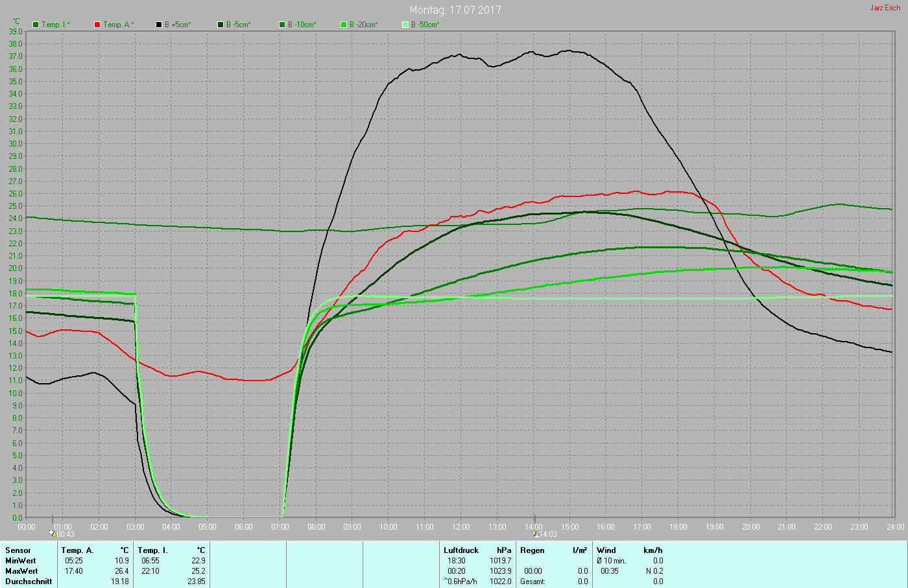Viewport: 908px width, 588px height.
Task: Select the 'Temp. A.*' legend label
Action: click(119, 25)
